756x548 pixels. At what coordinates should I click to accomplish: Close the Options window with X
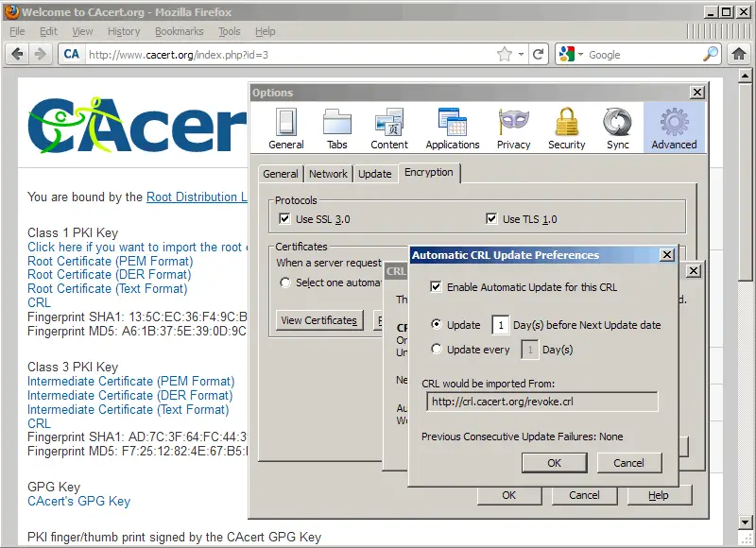(697, 92)
